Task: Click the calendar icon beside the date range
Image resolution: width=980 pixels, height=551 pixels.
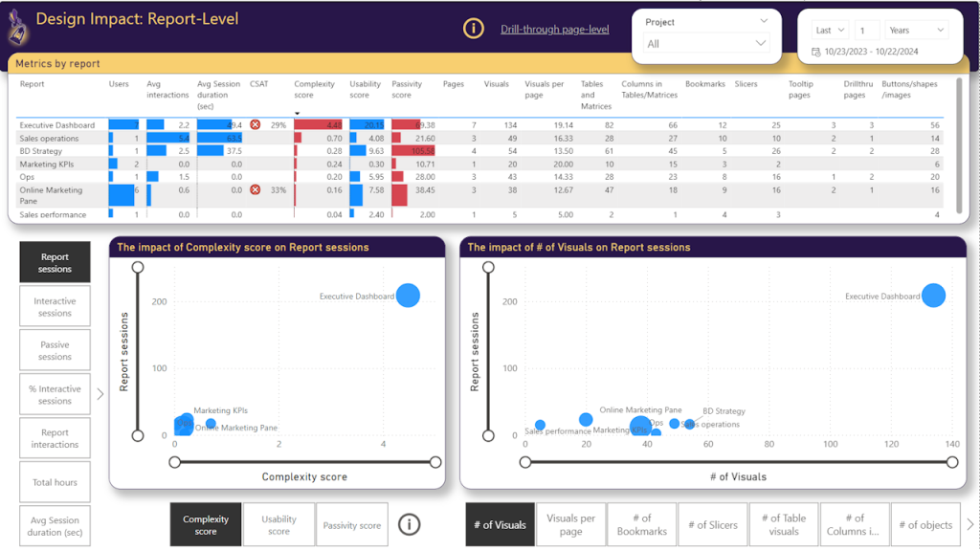Action: pyautogui.click(x=816, y=52)
